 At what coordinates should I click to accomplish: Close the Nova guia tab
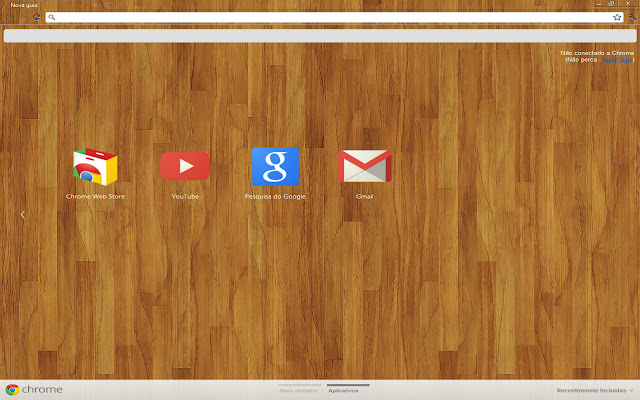(x=95, y=5)
